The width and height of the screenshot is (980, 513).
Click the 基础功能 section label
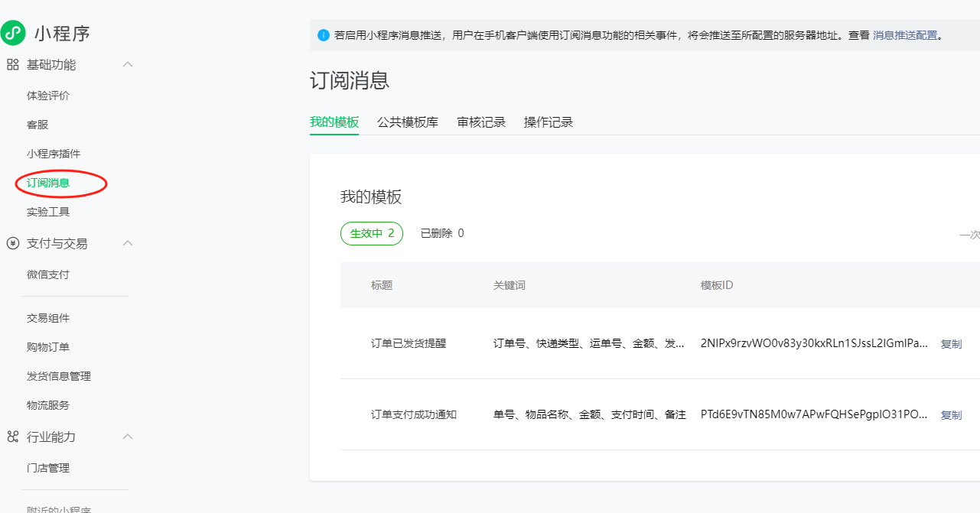pyautogui.click(x=51, y=65)
